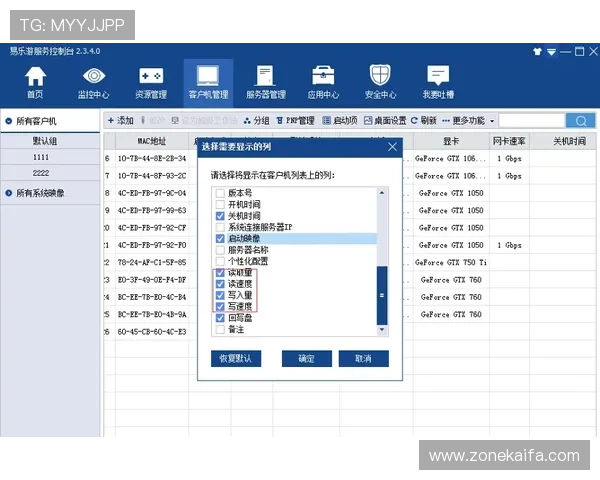Go to the 首页 home icon
The image size is (600, 480).
click(35, 82)
